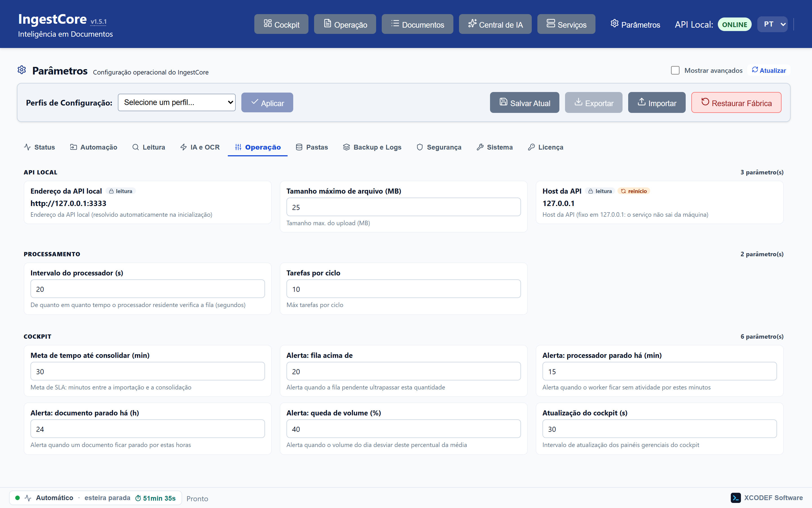Click the upload icon on the Importar button
Screen dimensions: 812x508
[641, 102]
